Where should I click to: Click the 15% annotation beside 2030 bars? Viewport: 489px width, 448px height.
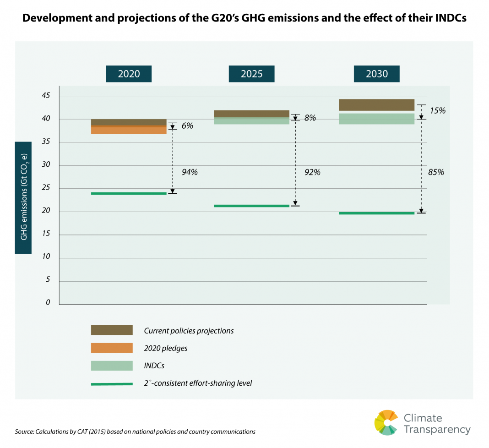click(438, 110)
